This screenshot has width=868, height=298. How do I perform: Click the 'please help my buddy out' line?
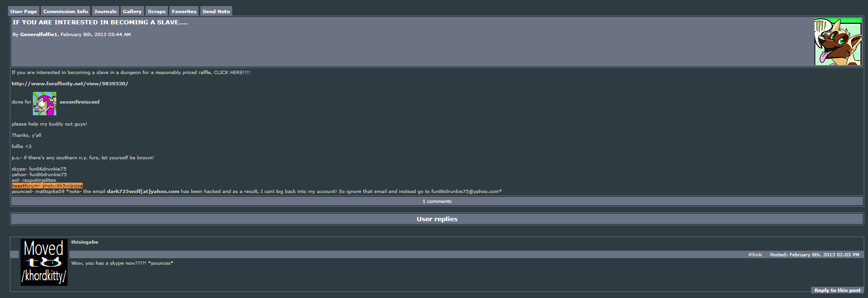pyautogui.click(x=49, y=124)
